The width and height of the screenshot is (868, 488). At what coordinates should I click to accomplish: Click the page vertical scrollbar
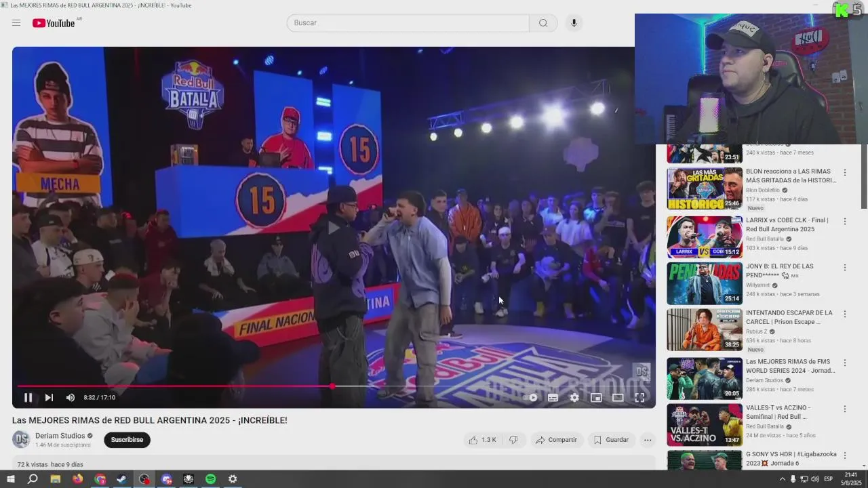(864, 176)
